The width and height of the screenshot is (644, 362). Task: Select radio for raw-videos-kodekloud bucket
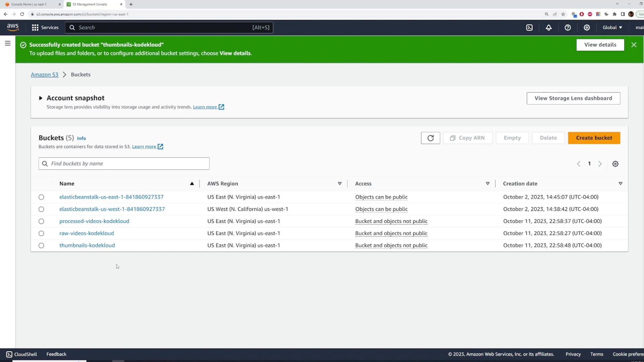(41, 233)
